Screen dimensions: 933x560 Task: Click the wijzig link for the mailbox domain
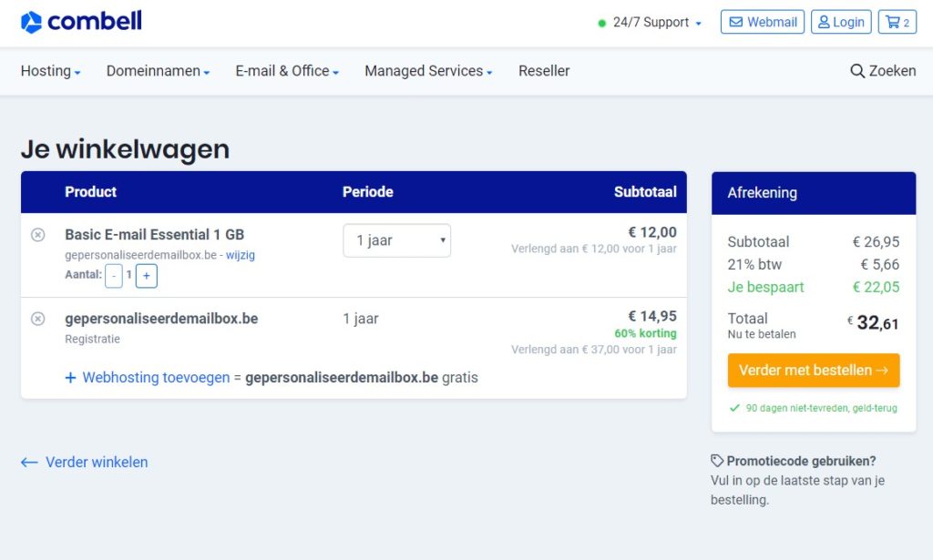[x=241, y=255]
